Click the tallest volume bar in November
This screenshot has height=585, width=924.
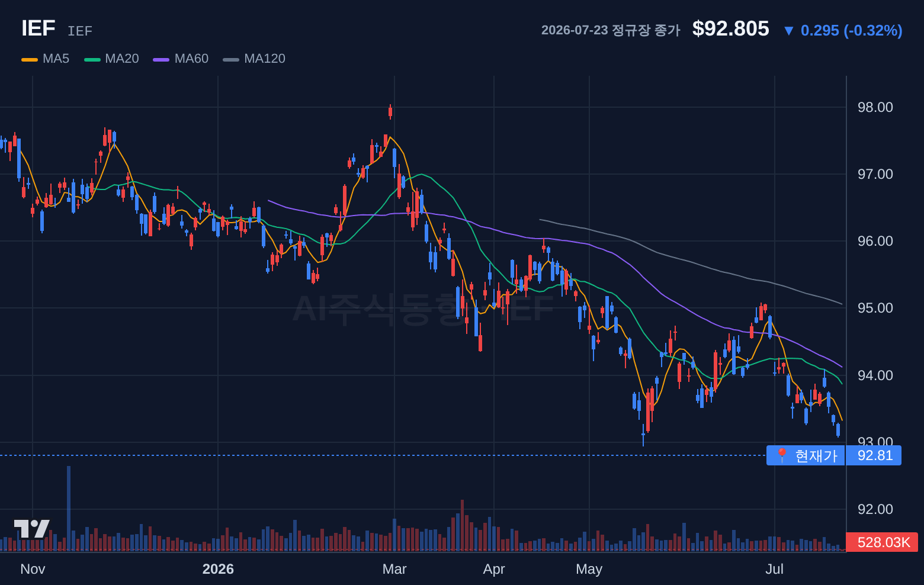69,509
